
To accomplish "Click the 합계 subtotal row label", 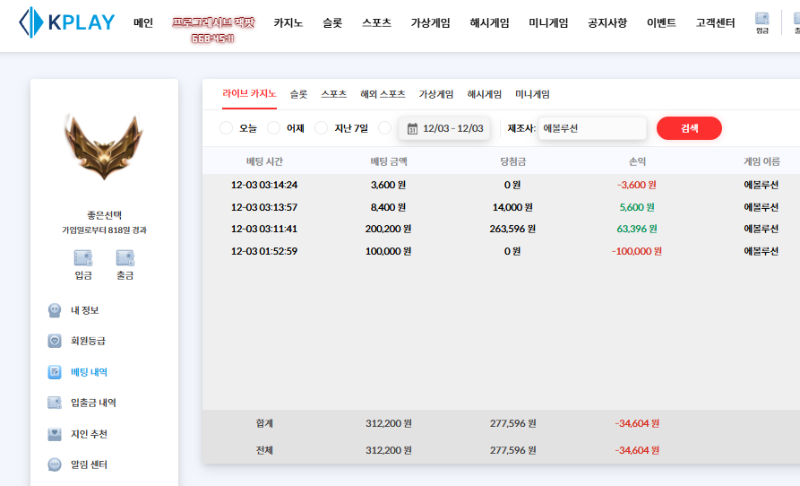I will point(264,423).
